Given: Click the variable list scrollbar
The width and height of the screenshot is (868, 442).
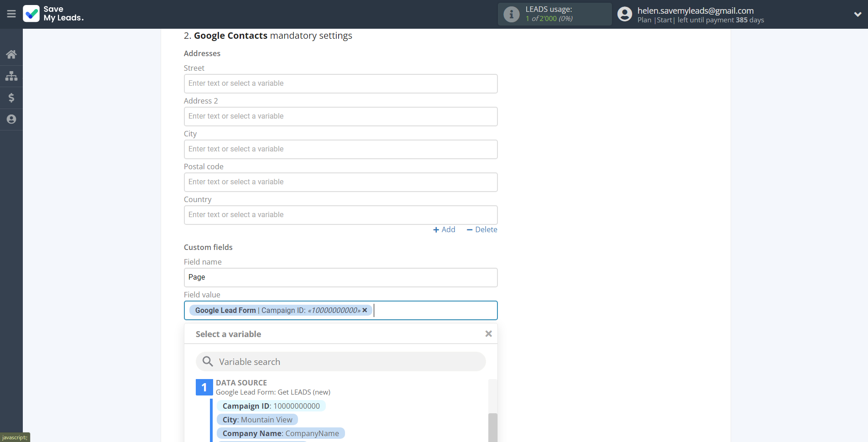Looking at the screenshot, I should (492, 427).
